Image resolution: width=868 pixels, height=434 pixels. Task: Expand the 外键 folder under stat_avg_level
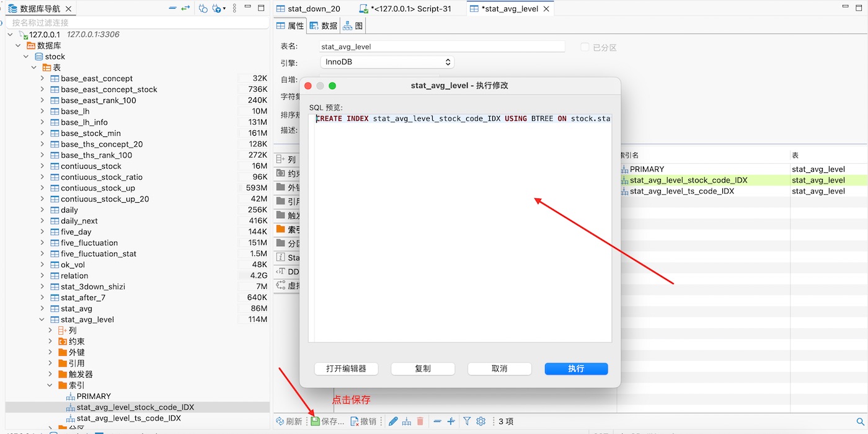[51, 353]
